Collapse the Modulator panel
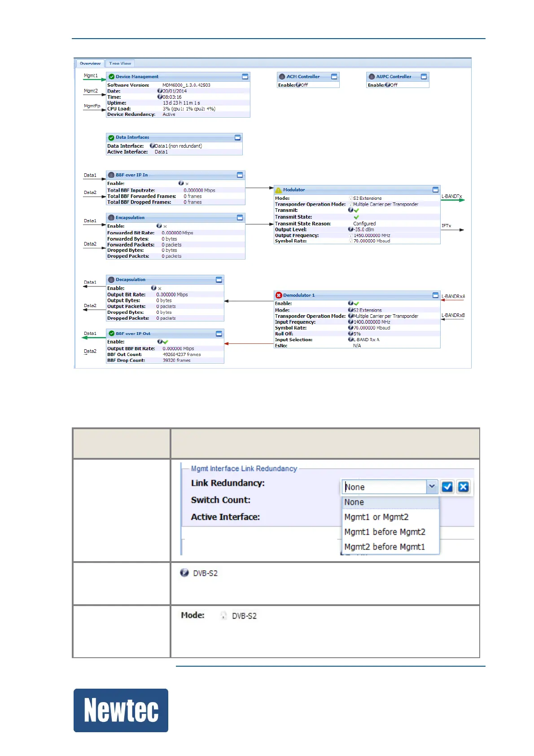This screenshot has width=534, height=756. pyautogui.click(x=435, y=190)
